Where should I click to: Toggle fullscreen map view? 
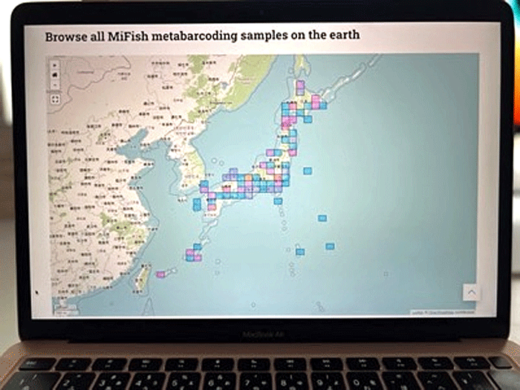(x=56, y=99)
